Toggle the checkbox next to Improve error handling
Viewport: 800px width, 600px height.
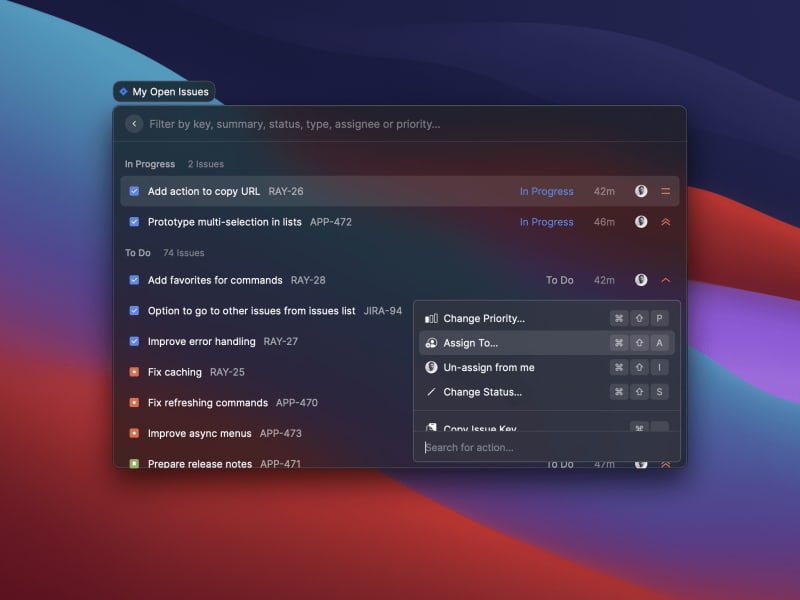click(x=134, y=341)
